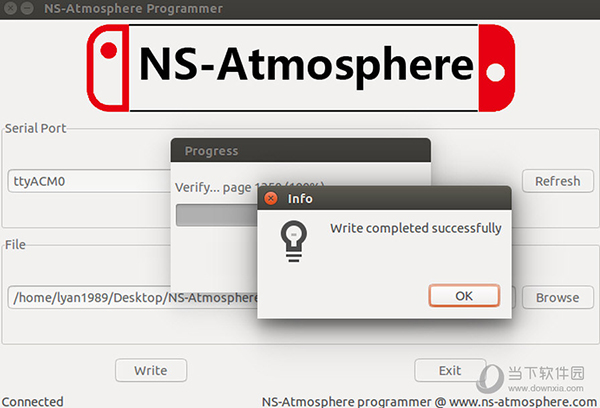Click the Write button
The image size is (600, 408).
[151, 370]
